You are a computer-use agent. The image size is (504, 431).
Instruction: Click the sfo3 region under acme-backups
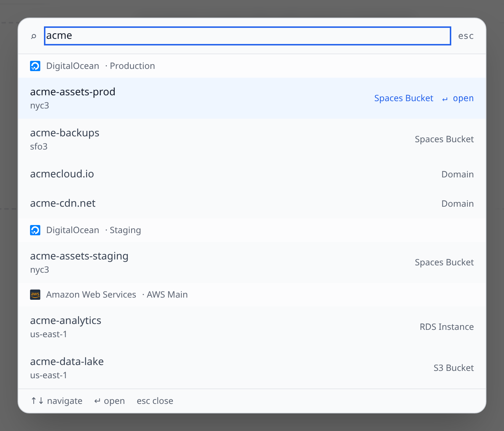[x=39, y=147]
